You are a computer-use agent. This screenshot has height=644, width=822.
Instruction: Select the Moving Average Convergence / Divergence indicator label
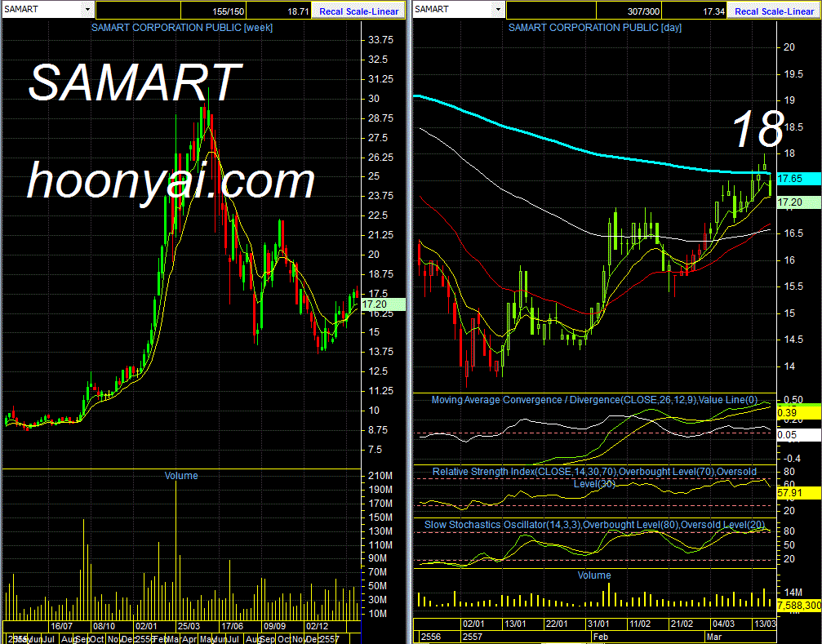(x=596, y=400)
